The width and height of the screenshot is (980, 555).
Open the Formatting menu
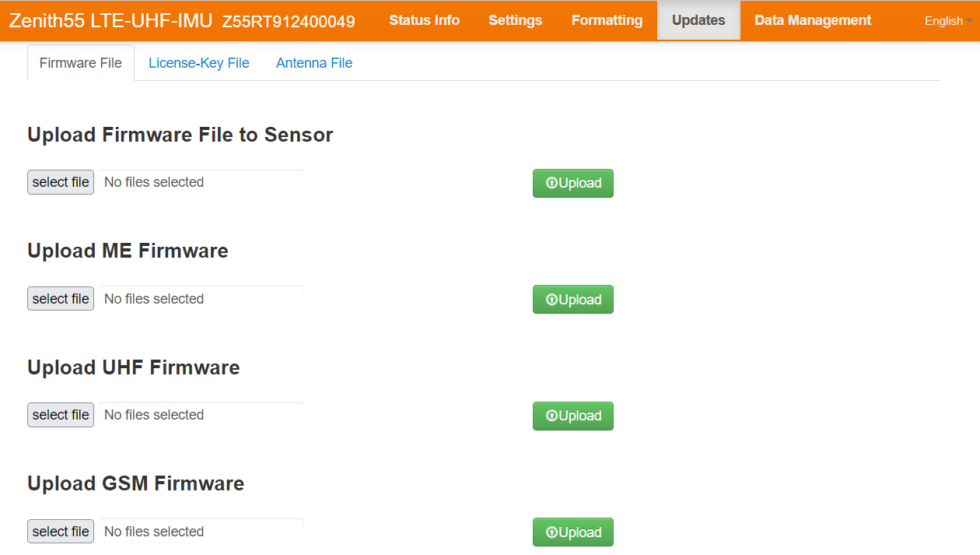[607, 20]
